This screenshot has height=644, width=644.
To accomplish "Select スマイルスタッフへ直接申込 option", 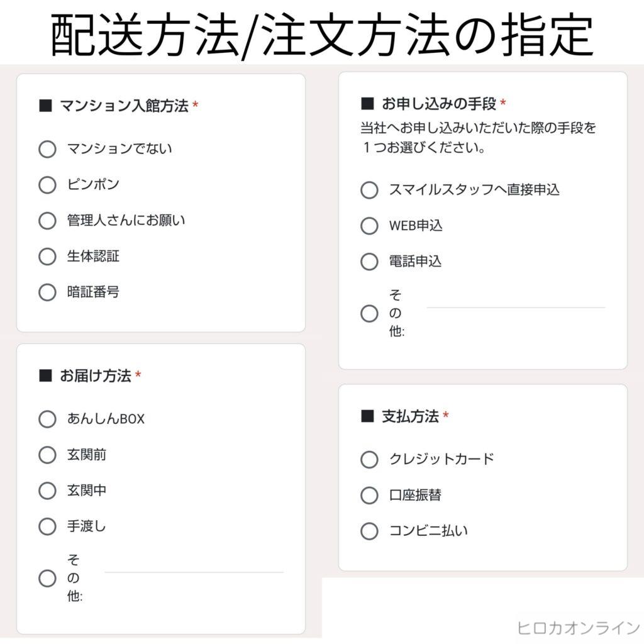I will [x=370, y=190].
